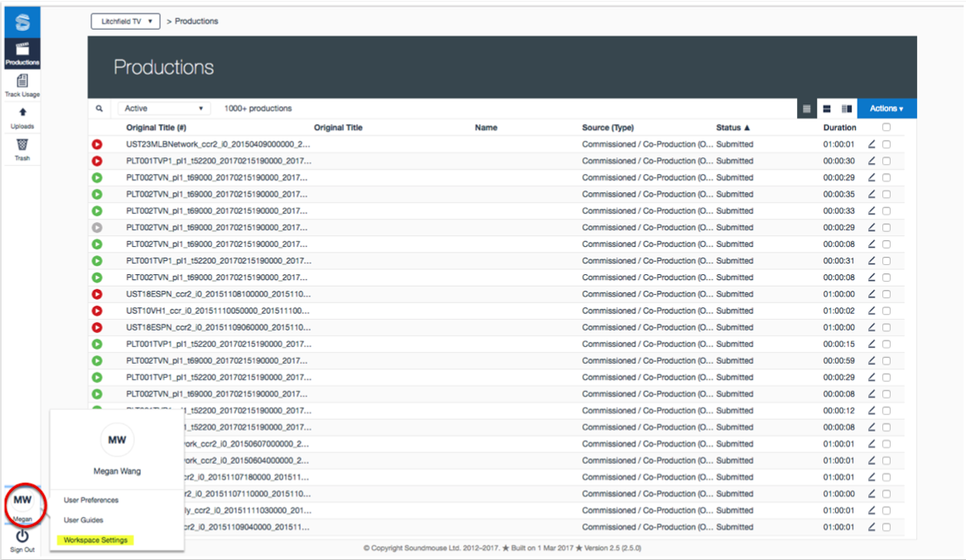Check the 00:00:35 duration row checkbox
Viewport: 966px width, 560px height.
pyautogui.click(x=886, y=194)
